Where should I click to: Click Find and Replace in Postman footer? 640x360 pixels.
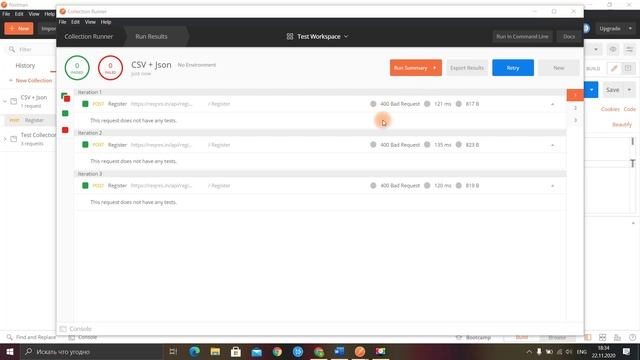pos(31,337)
